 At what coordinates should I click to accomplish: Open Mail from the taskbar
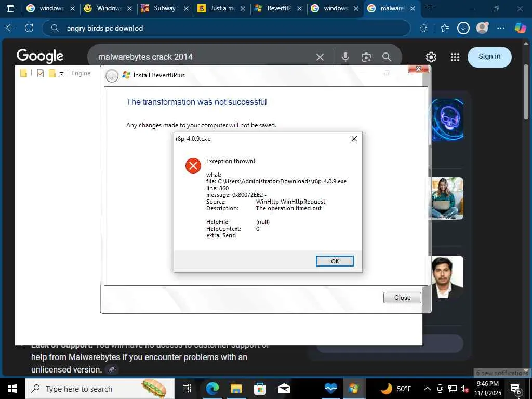click(284, 389)
